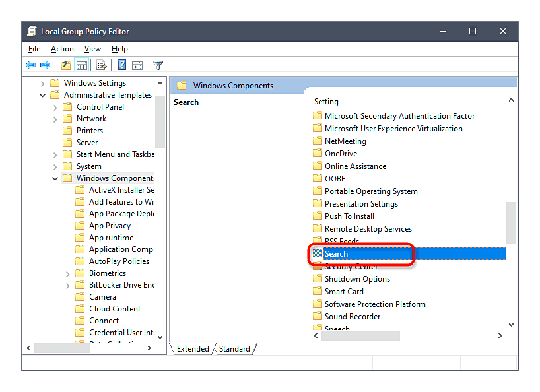This screenshot has width=540, height=392.
Task: Expand the Control Panel tree node
Action: point(55,107)
